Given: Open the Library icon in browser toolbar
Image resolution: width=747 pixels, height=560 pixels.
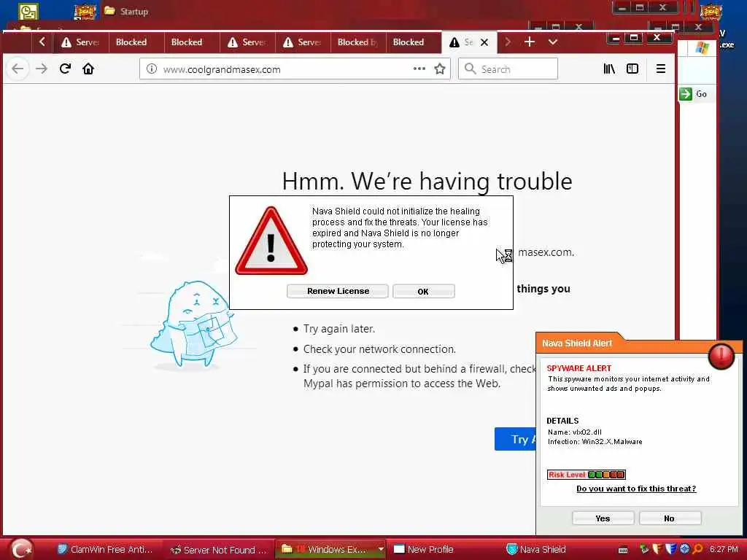Looking at the screenshot, I should tap(609, 69).
